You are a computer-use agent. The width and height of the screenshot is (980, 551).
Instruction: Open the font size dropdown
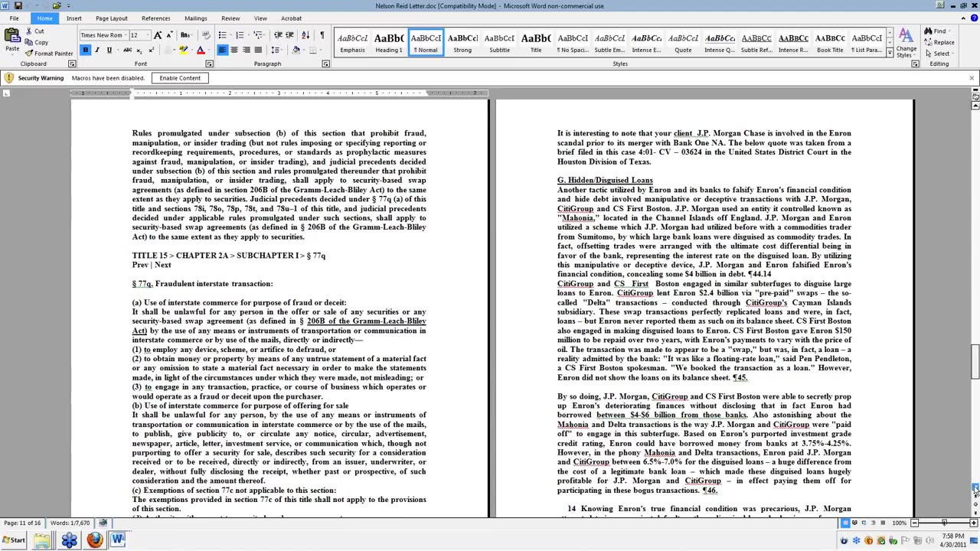click(x=147, y=35)
